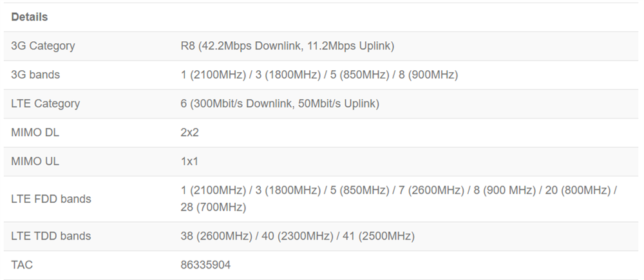Select the 3G Category row label
The image size is (644, 280).
pyautogui.click(x=43, y=46)
